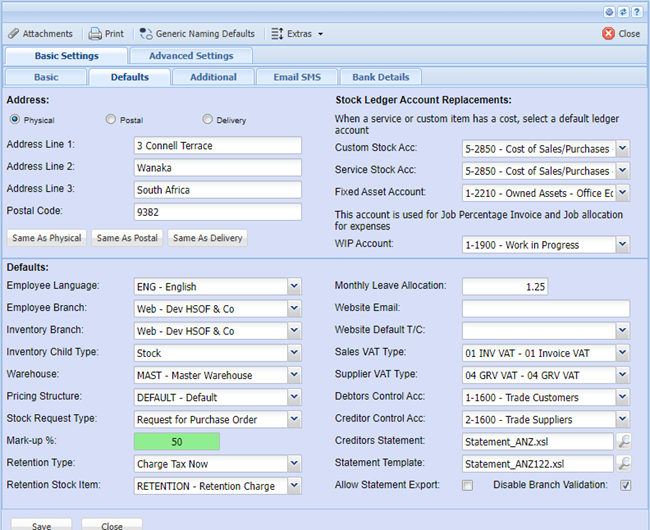Click the red Close icon in toolbar
Image resolution: width=650 pixels, height=530 pixels.
pyautogui.click(x=608, y=34)
